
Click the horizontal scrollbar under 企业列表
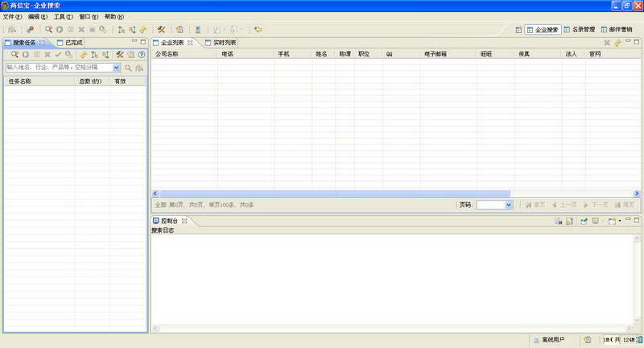pyautogui.click(x=334, y=193)
